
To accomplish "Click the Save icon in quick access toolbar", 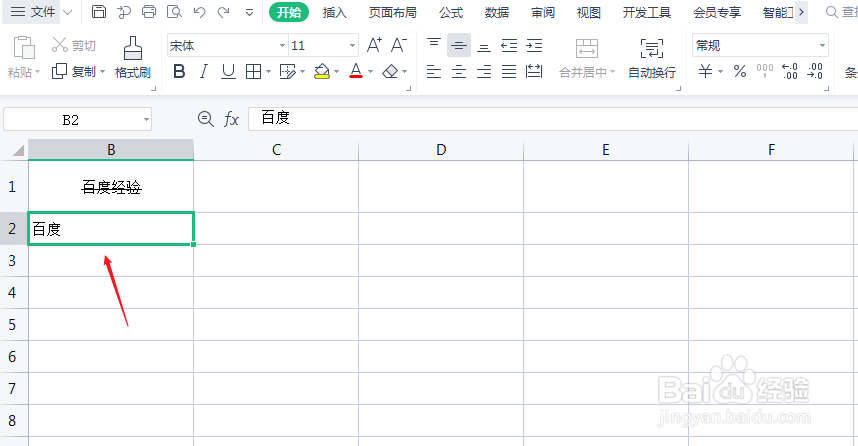I will tap(98, 11).
